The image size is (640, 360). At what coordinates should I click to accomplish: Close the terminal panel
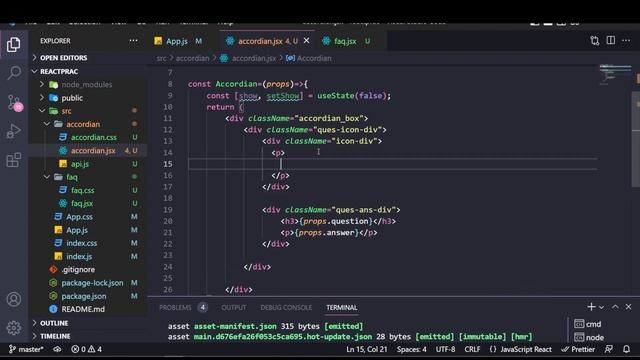[628, 307]
